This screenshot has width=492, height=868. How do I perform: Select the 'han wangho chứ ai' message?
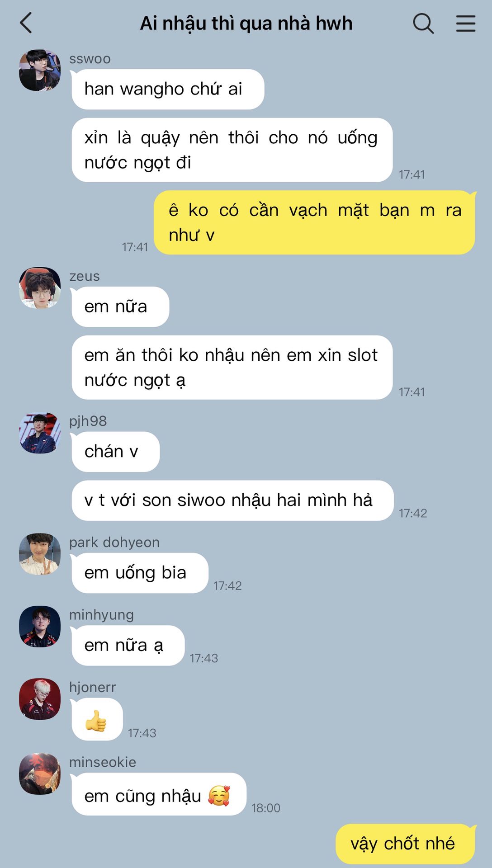click(x=168, y=89)
